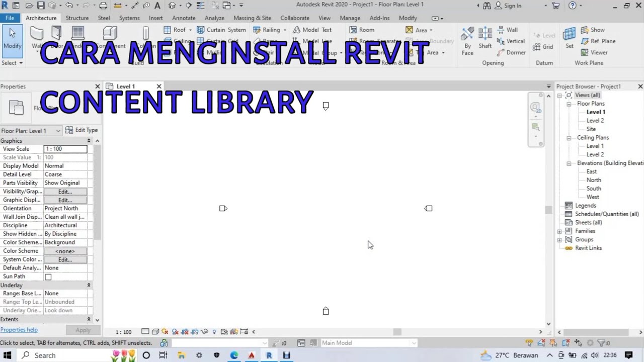
Task: Pick the Room tool
Action: pyautogui.click(x=362, y=30)
